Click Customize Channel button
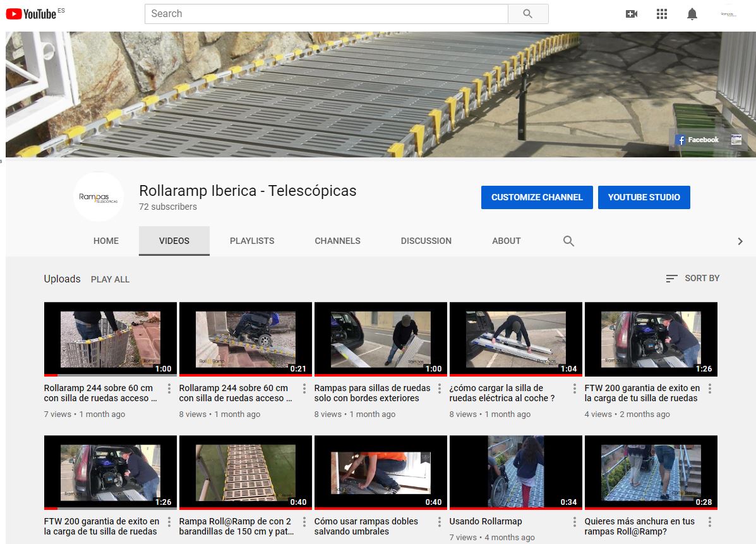The width and height of the screenshot is (756, 544). pos(537,197)
